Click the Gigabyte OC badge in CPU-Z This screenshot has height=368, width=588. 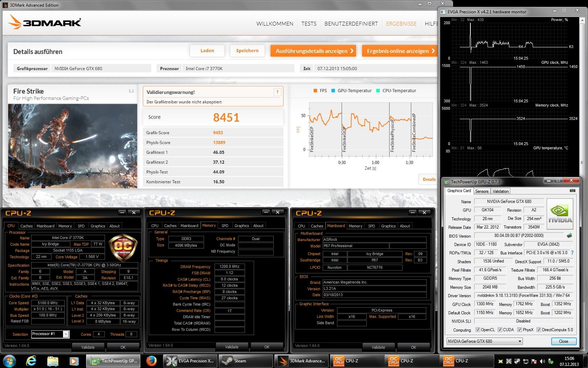(x=123, y=248)
